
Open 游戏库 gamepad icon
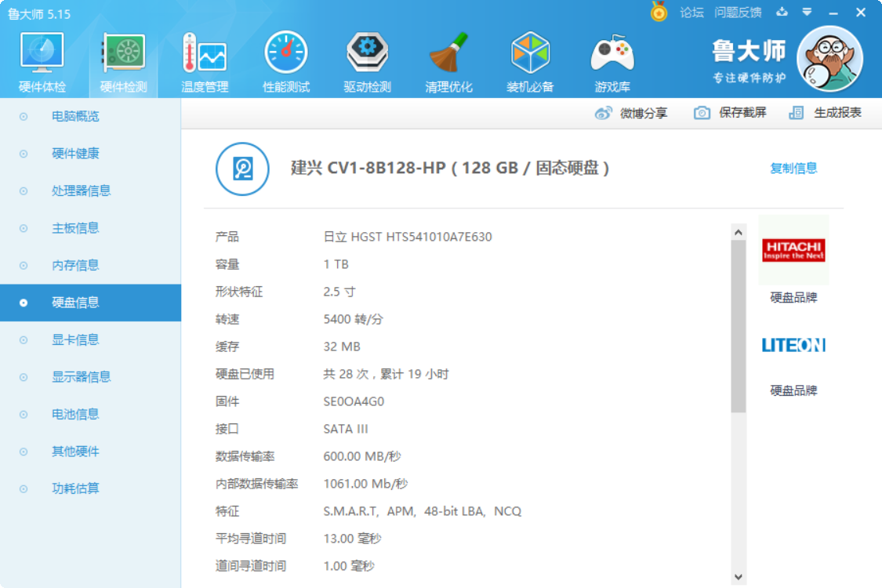[x=612, y=62]
